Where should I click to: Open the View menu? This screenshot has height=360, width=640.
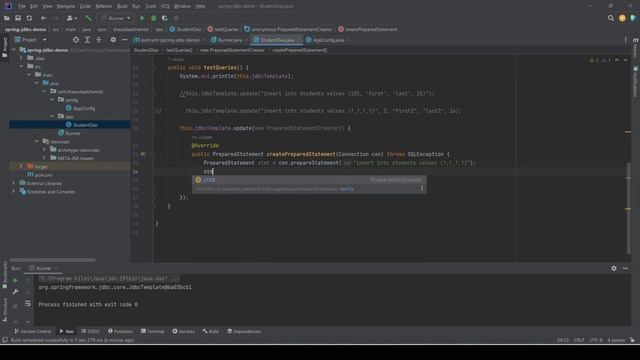(x=47, y=6)
